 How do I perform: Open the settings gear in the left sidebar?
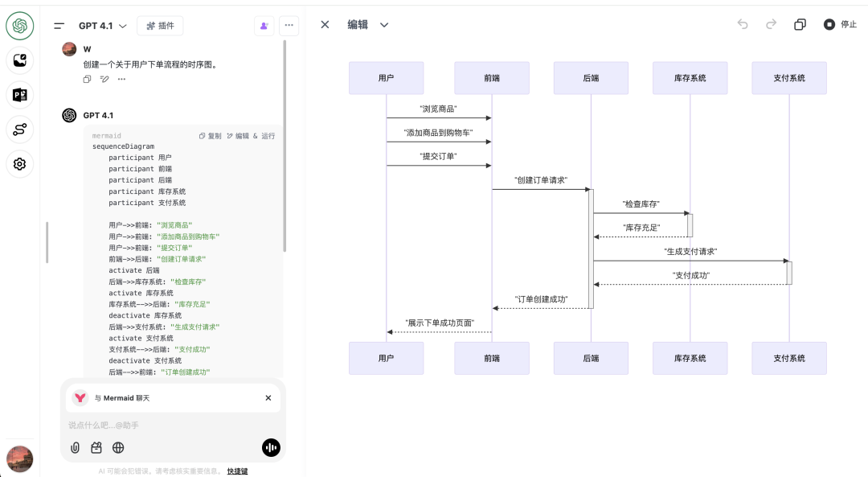(19, 164)
